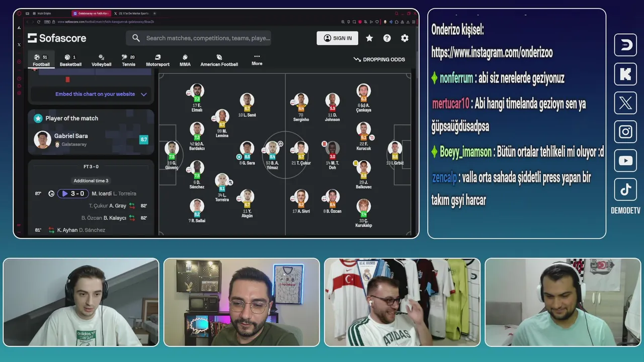Switch to Galatasaray vs Fatih Karagümrük browser tab
This screenshot has height=362, width=644.
pyautogui.click(x=92, y=14)
